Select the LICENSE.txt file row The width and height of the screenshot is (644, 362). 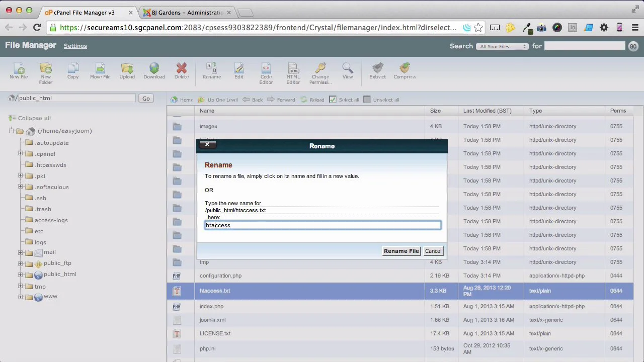[400, 333]
